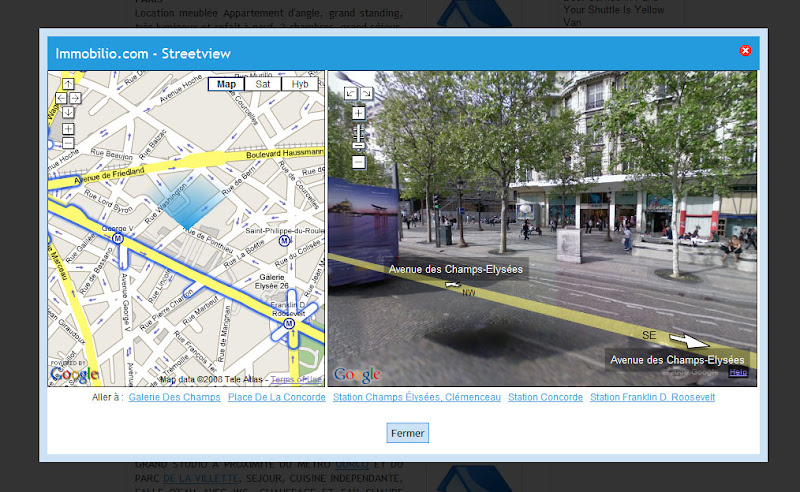Click the Google logo in Street View
Screen dimensions: 800x492
357,375
